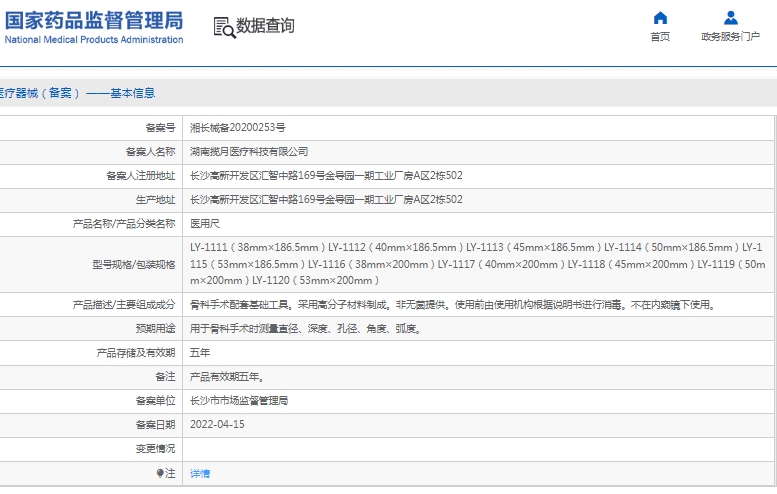Go to 首页 home icon
Screen dimensions: 777x494
pyautogui.click(x=660, y=18)
